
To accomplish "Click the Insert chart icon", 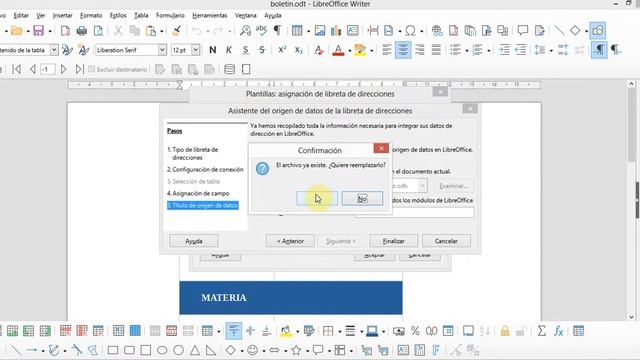I will (x=336, y=31).
